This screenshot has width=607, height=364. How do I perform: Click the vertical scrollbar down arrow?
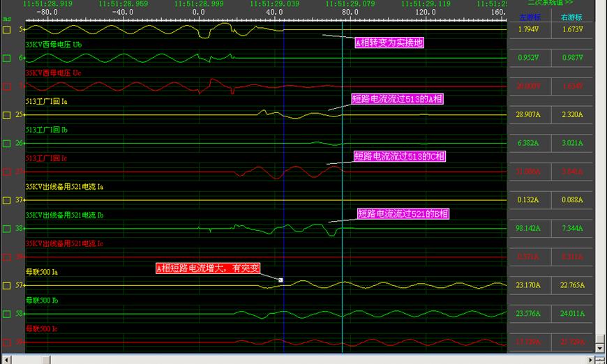(x=599, y=347)
